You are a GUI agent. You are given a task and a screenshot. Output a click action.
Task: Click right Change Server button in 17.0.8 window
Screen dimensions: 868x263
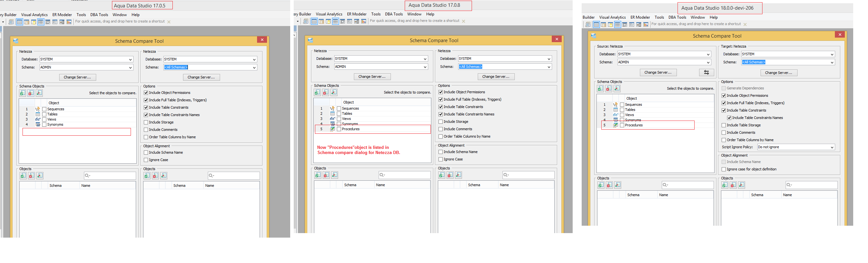496,77
